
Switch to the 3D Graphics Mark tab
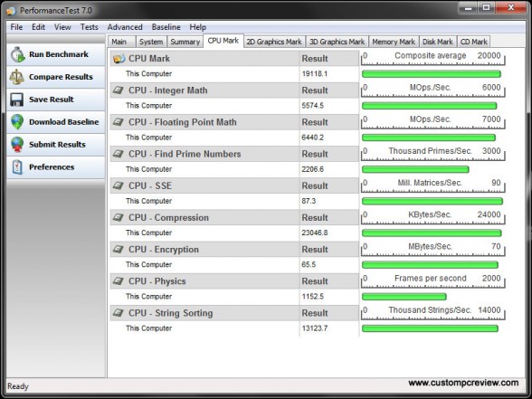[x=337, y=42]
